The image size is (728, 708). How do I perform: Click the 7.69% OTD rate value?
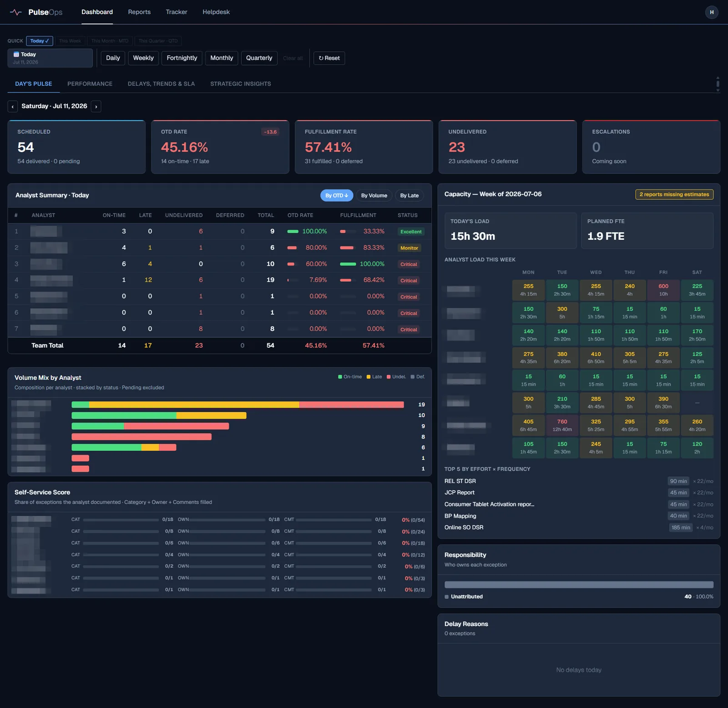pyautogui.click(x=318, y=280)
